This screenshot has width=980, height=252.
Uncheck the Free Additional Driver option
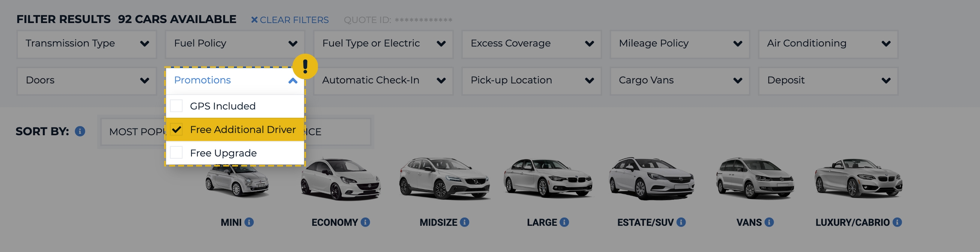(176, 129)
